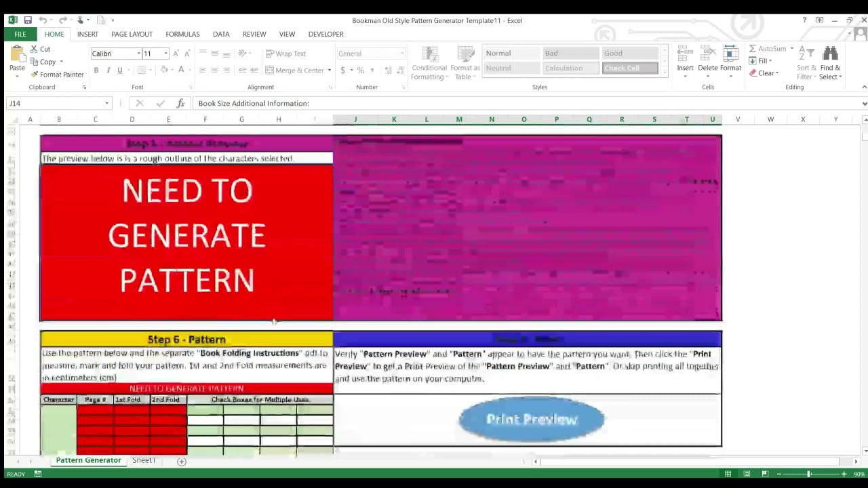Viewport: 868px width, 488px height.
Task: Align cell text to the left
Action: coord(202,70)
